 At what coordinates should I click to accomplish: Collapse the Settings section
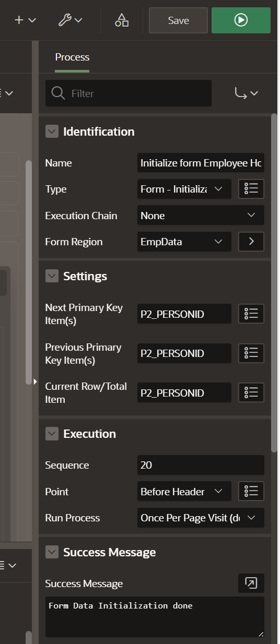52,276
